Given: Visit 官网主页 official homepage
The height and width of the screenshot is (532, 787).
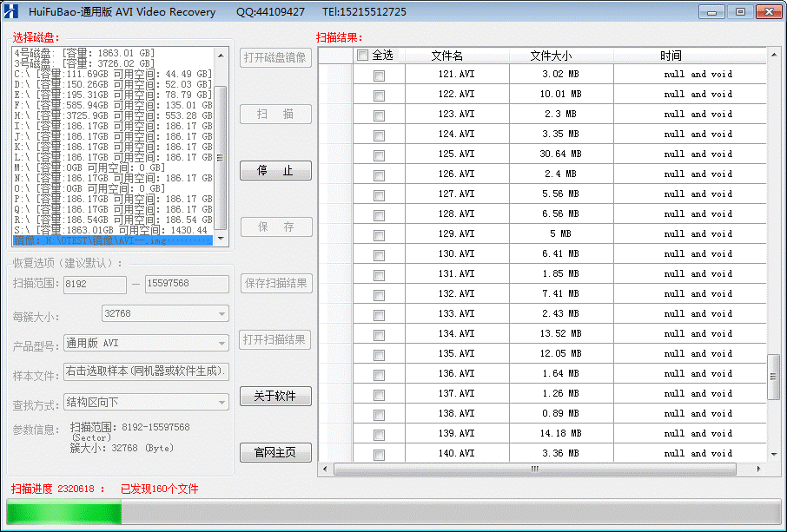Looking at the screenshot, I should point(275,452).
